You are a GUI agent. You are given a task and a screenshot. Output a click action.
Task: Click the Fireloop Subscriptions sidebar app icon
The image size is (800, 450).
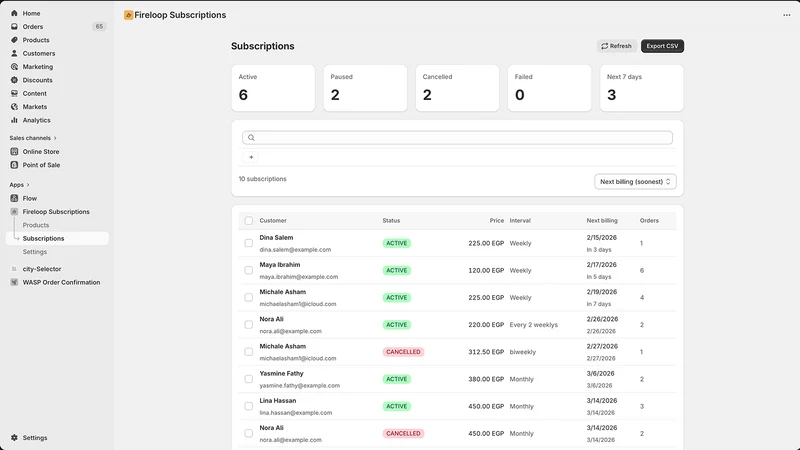14,212
